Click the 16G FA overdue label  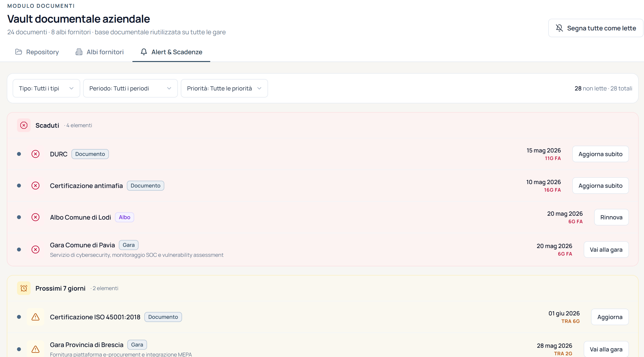pos(552,190)
